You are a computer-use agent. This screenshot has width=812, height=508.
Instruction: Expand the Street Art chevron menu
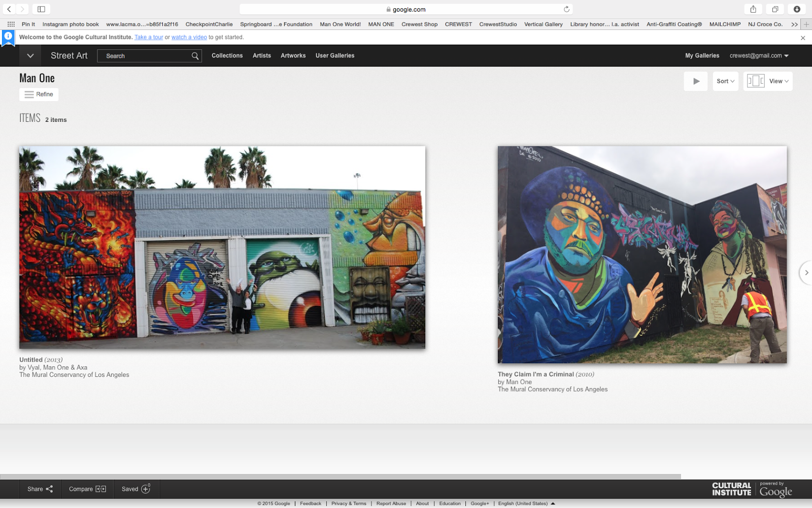pyautogui.click(x=30, y=56)
